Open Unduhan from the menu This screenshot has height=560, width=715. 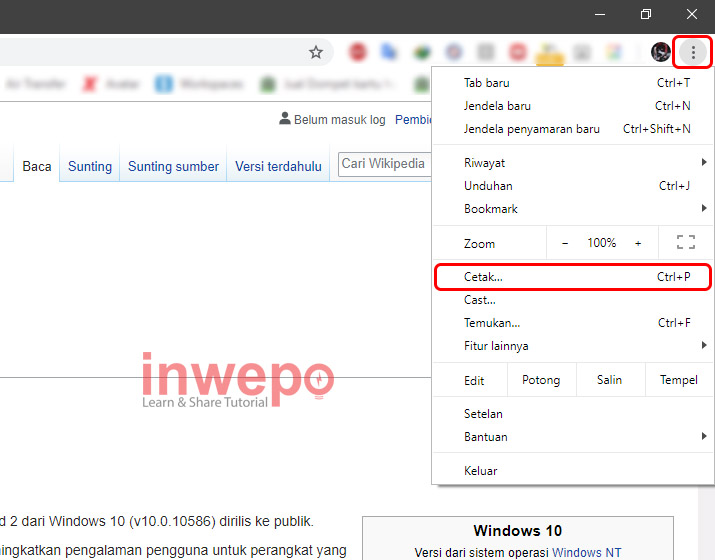pos(572,186)
